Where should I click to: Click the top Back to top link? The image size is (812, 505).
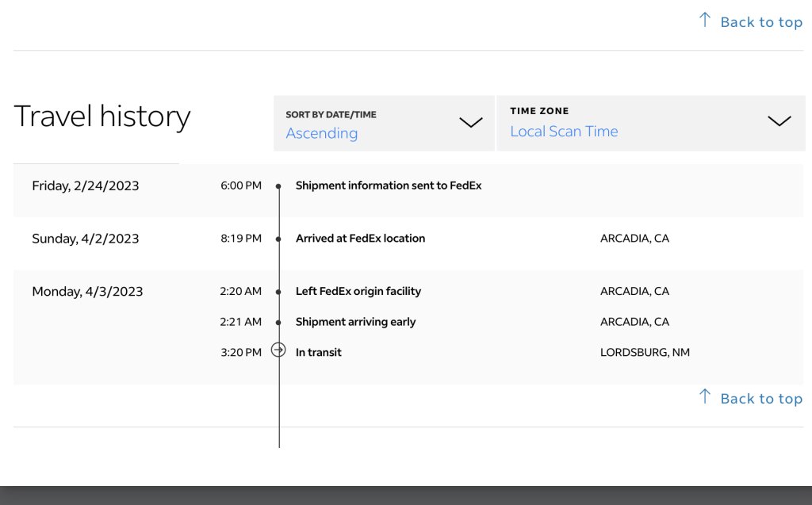pos(760,22)
